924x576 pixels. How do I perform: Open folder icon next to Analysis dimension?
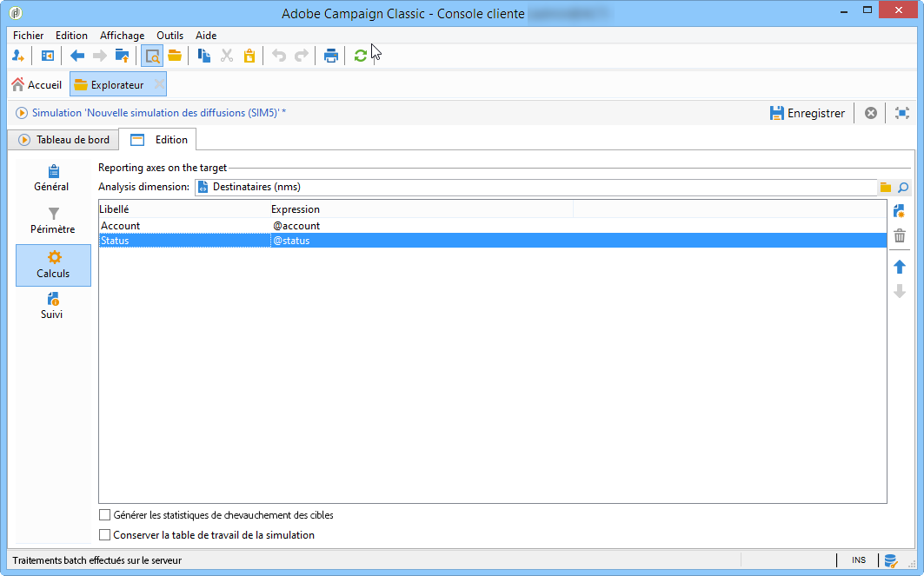885,188
